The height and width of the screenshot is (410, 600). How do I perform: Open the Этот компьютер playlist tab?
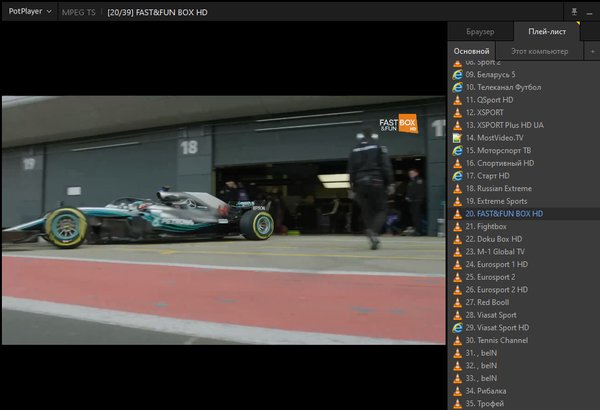coord(539,51)
